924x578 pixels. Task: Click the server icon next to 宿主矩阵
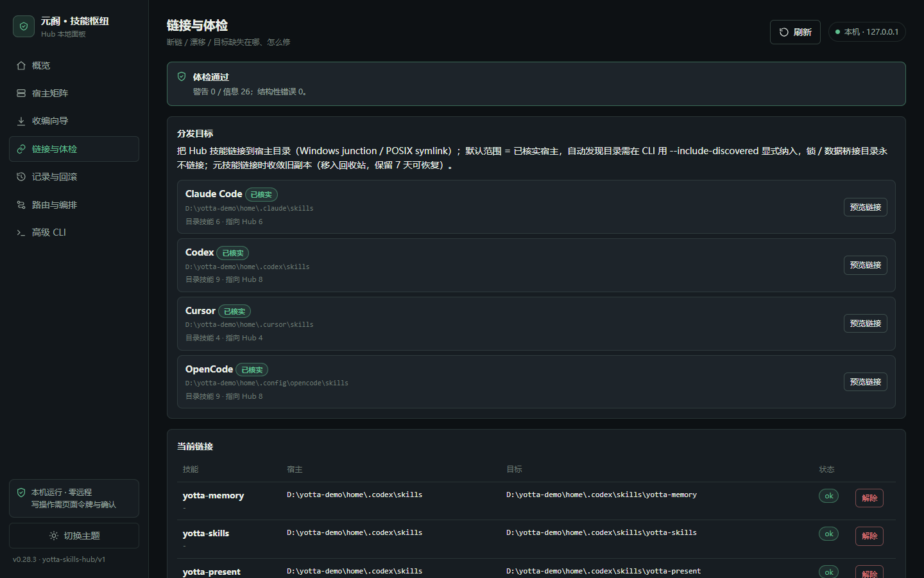click(x=21, y=93)
